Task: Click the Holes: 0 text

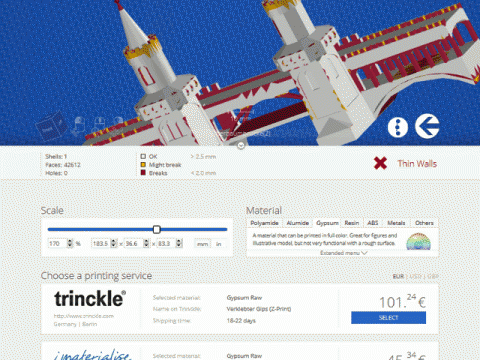Action: click(56, 173)
